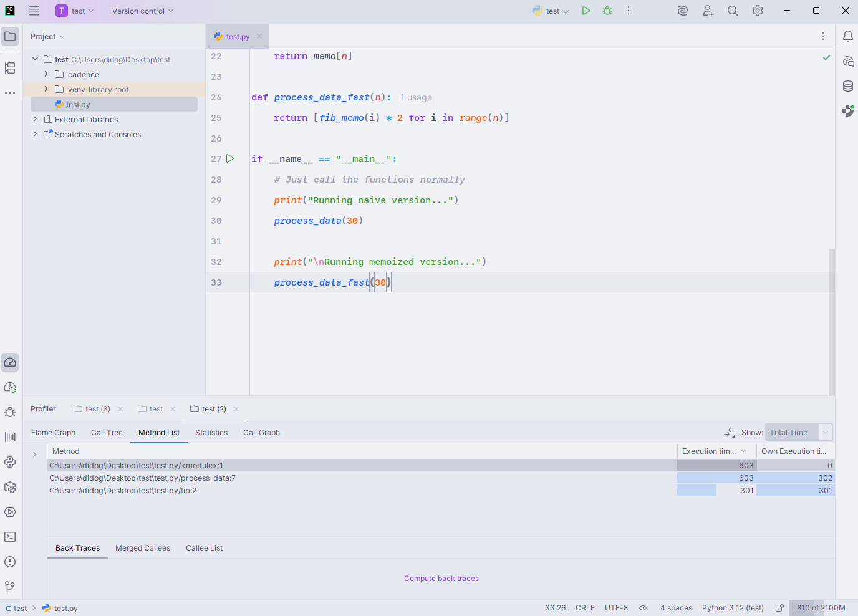This screenshot has height=616, width=858.
Task: Open the Show Total Time dropdown
Action: pyautogui.click(x=799, y=433)
